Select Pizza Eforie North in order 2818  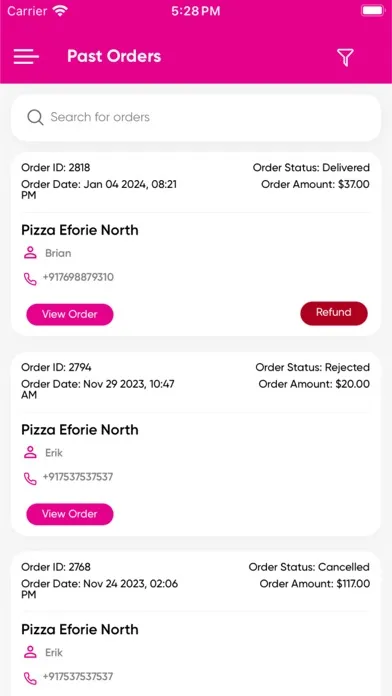point(80,230)
